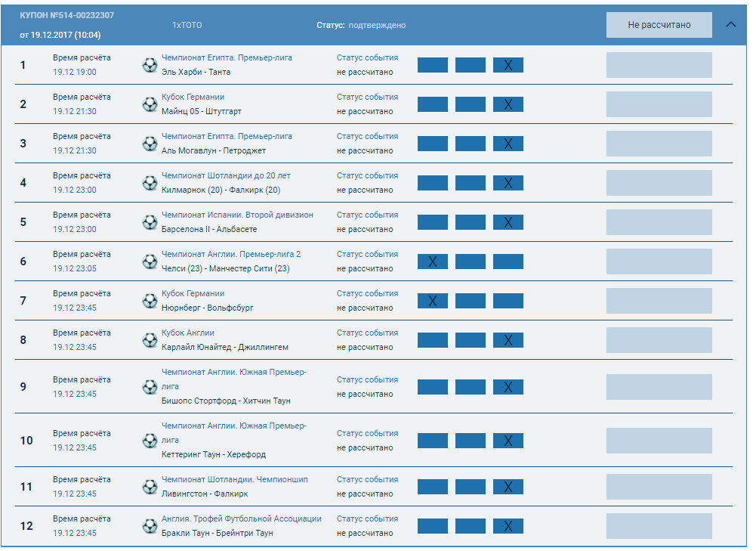This screenshot has width=756, height=551.
Task: Click 1хТОТО label in coupon header
Action: click(187, 25)
